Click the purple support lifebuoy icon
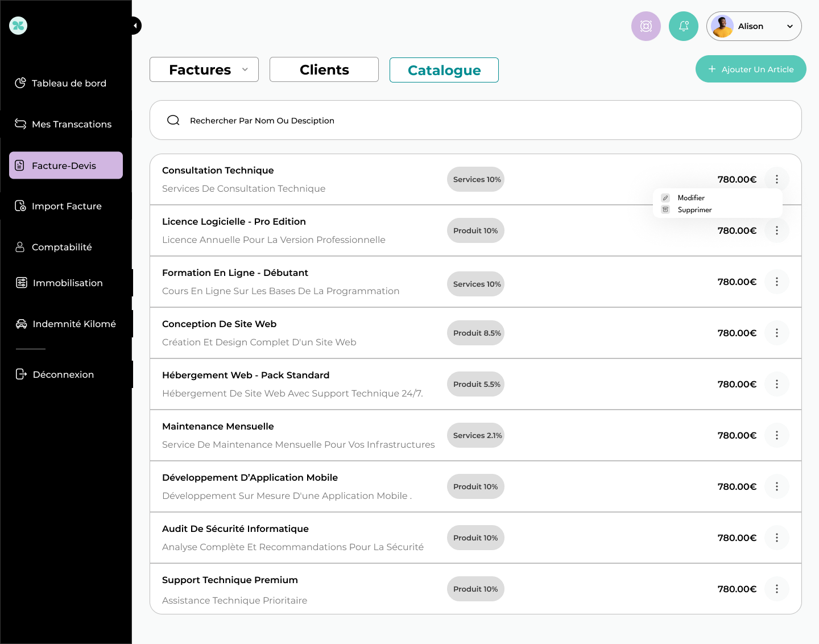 click(x=646, y=26)
